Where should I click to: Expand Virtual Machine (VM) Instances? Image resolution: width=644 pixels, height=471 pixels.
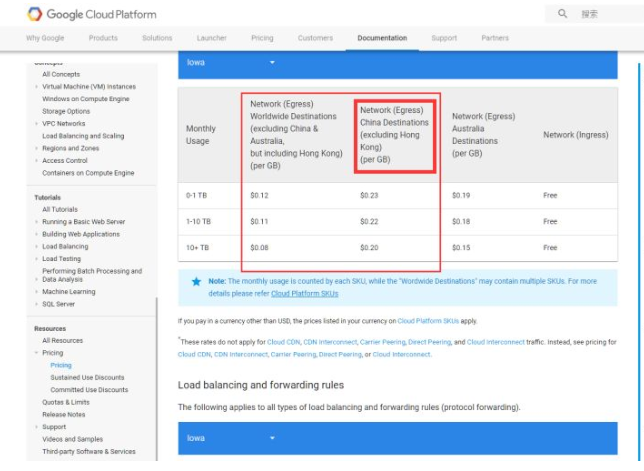(89, 87)
